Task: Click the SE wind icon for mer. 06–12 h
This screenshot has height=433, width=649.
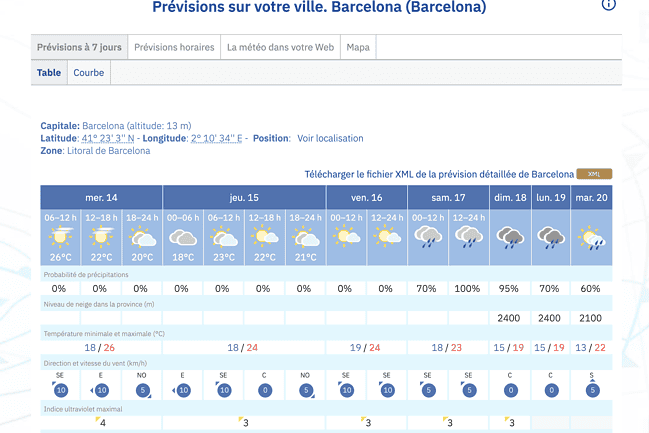Action: (x=60, y=390)
